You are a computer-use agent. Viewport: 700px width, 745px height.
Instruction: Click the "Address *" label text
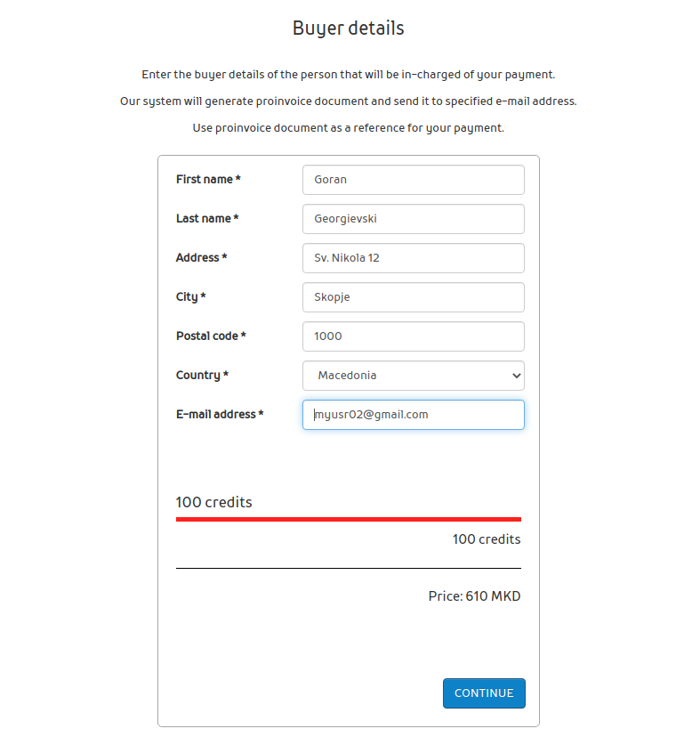click(x=201, y=258)
